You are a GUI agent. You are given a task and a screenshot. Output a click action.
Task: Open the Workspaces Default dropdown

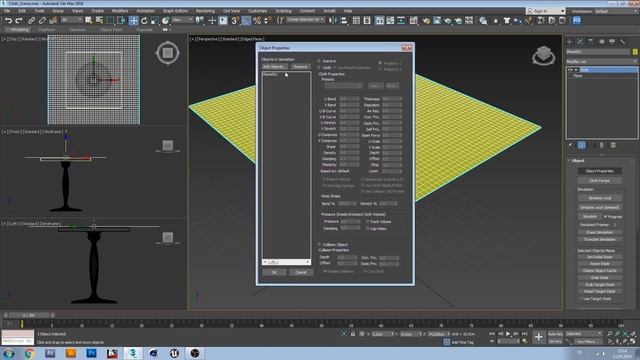[617, 11]
